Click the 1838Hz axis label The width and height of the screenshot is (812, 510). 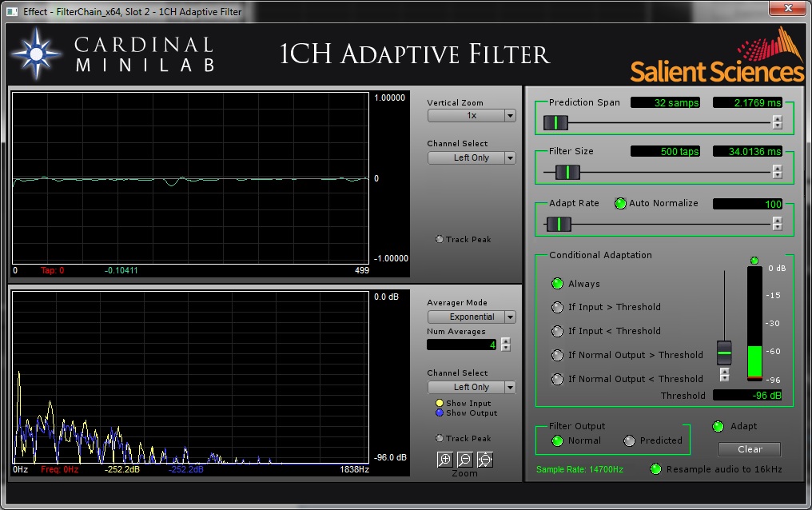pyautogui.click(x=354, y=469)
